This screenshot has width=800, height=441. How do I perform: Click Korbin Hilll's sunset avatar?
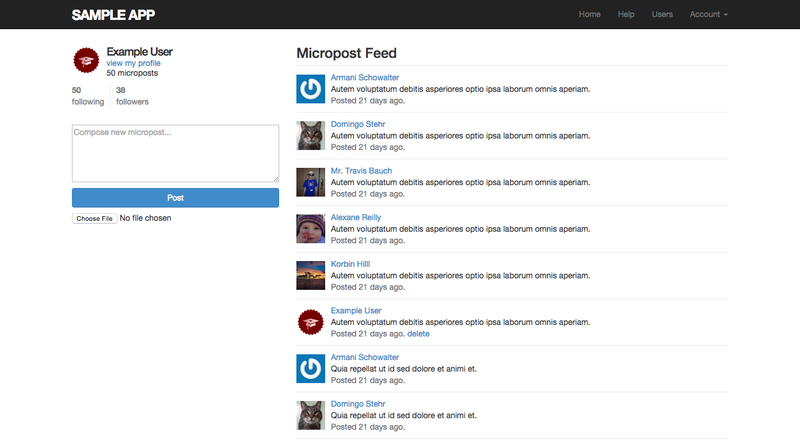tap(310, 275)
